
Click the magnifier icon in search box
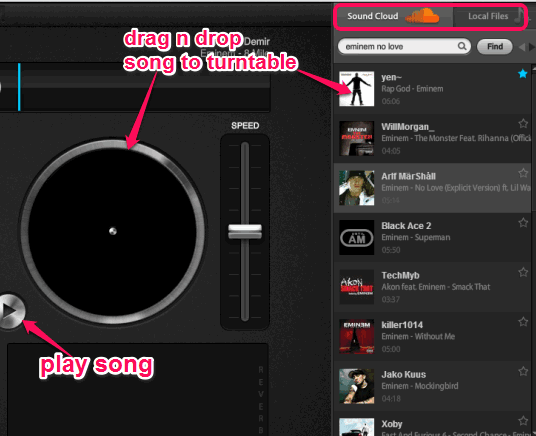[x=462, y=46]
